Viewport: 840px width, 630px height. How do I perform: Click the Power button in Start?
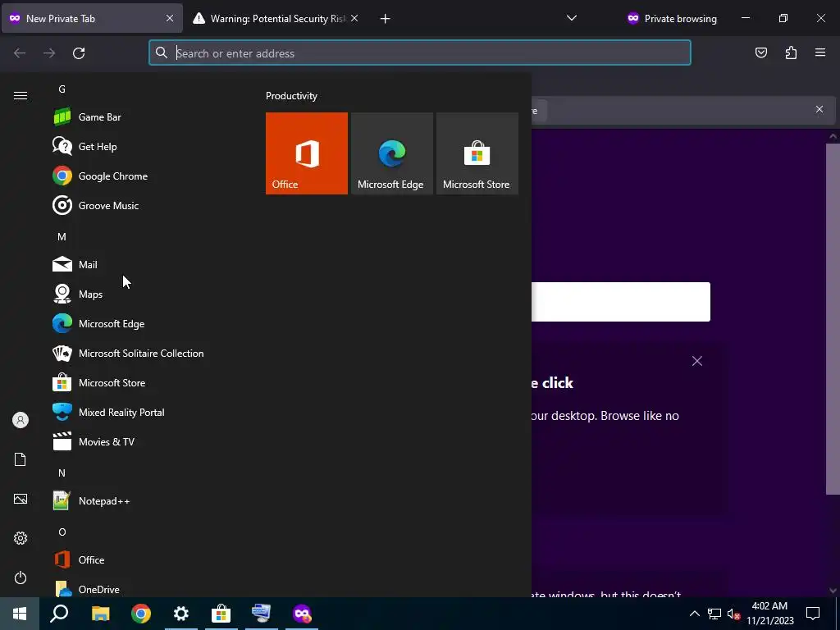(21, 577)
